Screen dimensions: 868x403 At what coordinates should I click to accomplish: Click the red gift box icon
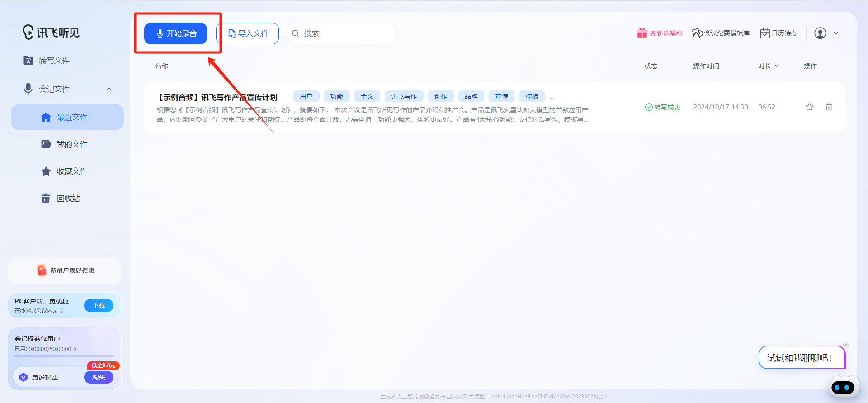pyautogui.click(x=642, y=33)
